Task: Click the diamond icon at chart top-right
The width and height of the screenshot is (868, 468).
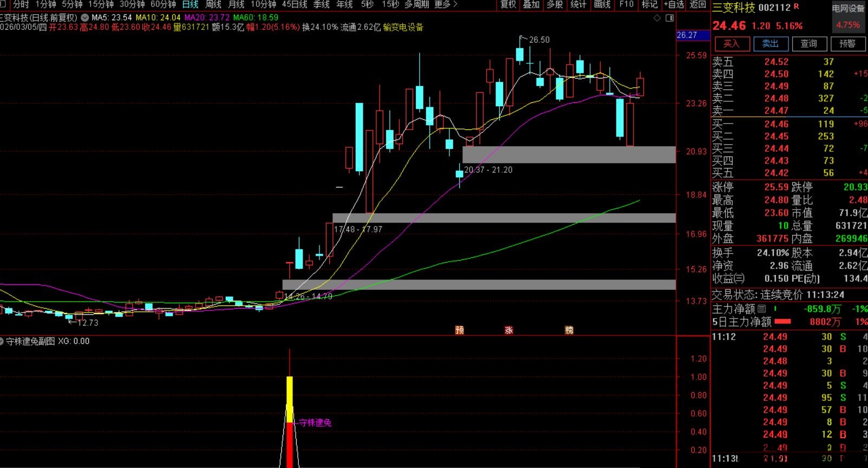Action: click(657, 18)
